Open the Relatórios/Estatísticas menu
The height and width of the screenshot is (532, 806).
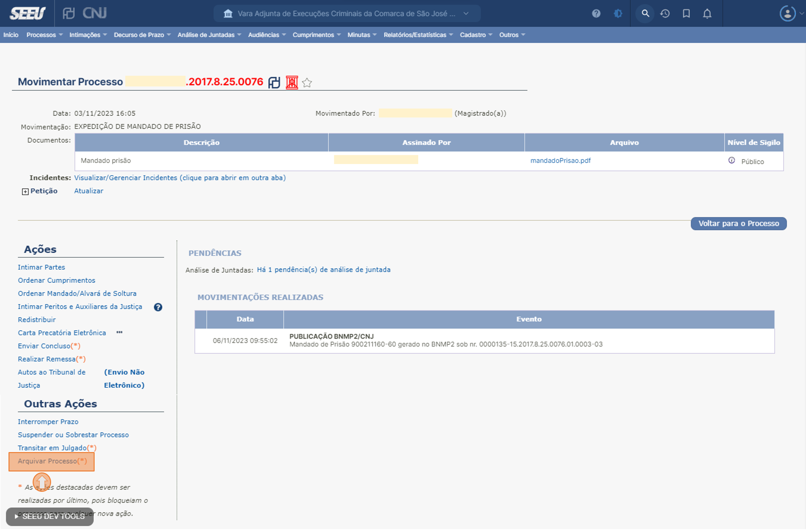(418, 35)
